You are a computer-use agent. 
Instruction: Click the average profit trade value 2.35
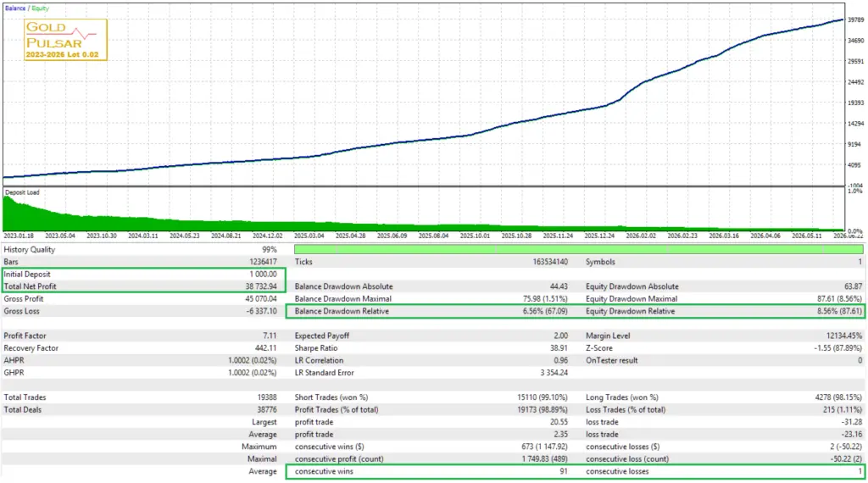click(x=561, y=435)
